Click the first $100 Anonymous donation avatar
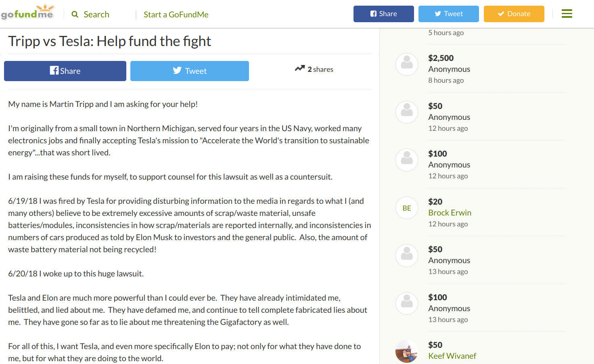Image resolution: width=594 pixels, height=364 pixels. pyautogui.click(x=407, y=160)
